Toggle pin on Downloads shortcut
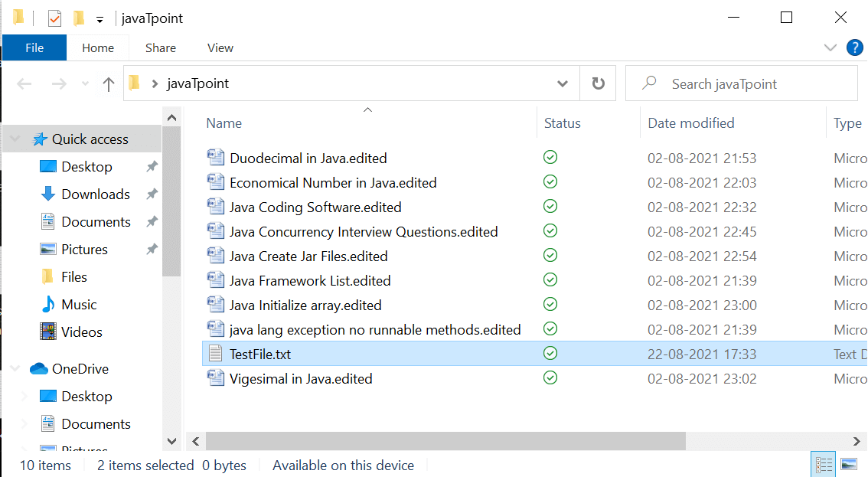Viewport: 868px width, 477px height. pyautogui.click(x=152, y=194)
